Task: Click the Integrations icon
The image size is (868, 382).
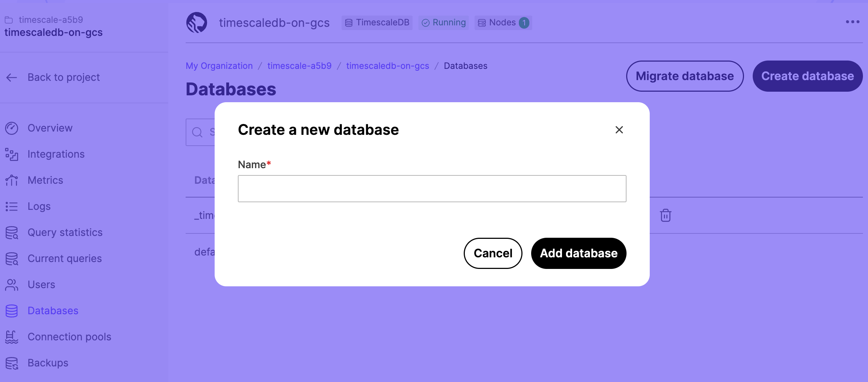Action: coord(12,154)
